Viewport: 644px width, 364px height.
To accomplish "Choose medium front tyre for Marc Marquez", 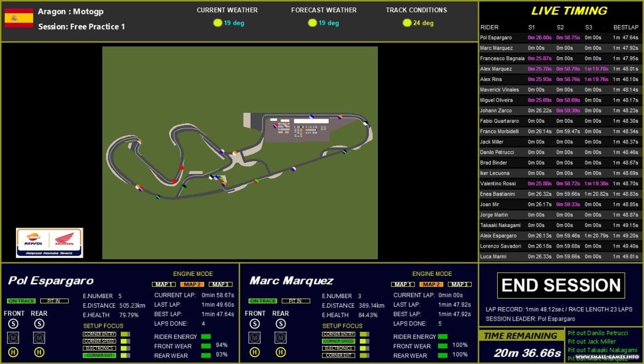I will [255, 338].
